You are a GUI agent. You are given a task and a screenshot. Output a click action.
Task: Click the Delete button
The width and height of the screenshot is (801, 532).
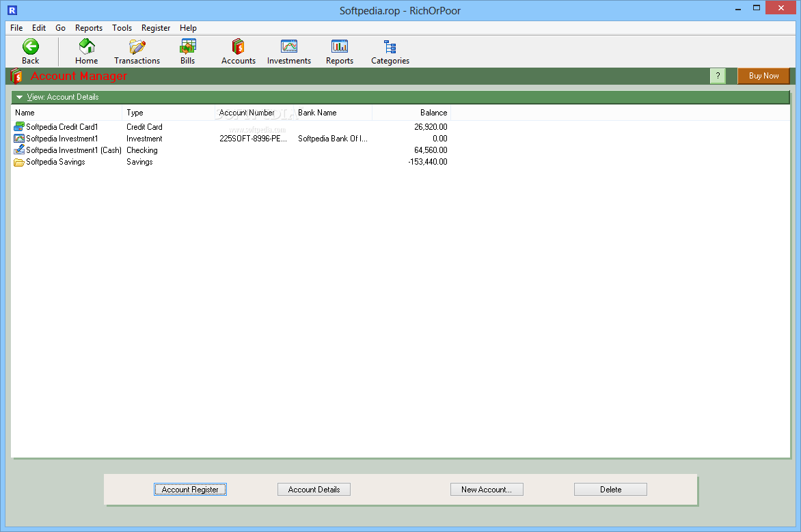610,489
